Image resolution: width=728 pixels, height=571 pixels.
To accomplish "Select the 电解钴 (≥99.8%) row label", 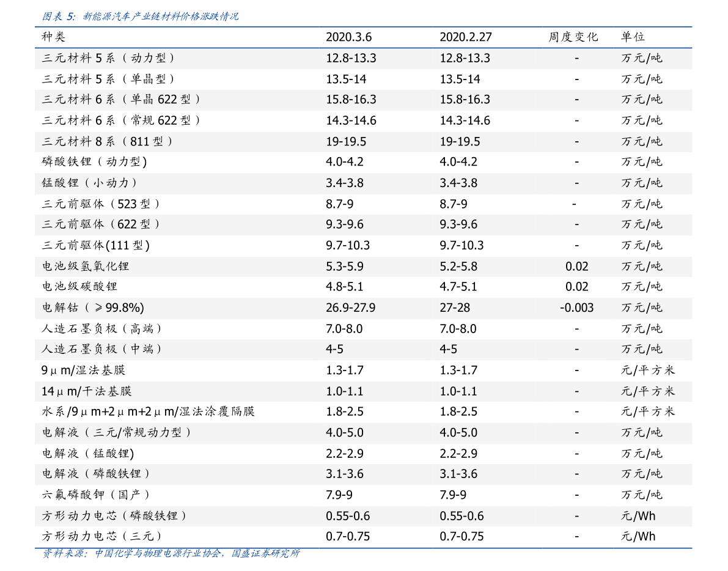I will (92, 308).
